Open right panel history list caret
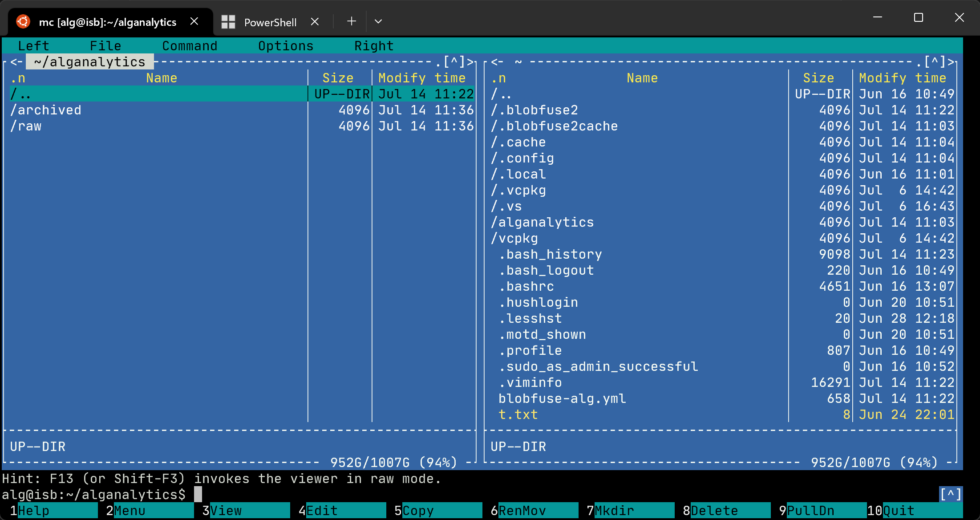The image size is (980, 520). pyautogui.click(x=935, y=62)
